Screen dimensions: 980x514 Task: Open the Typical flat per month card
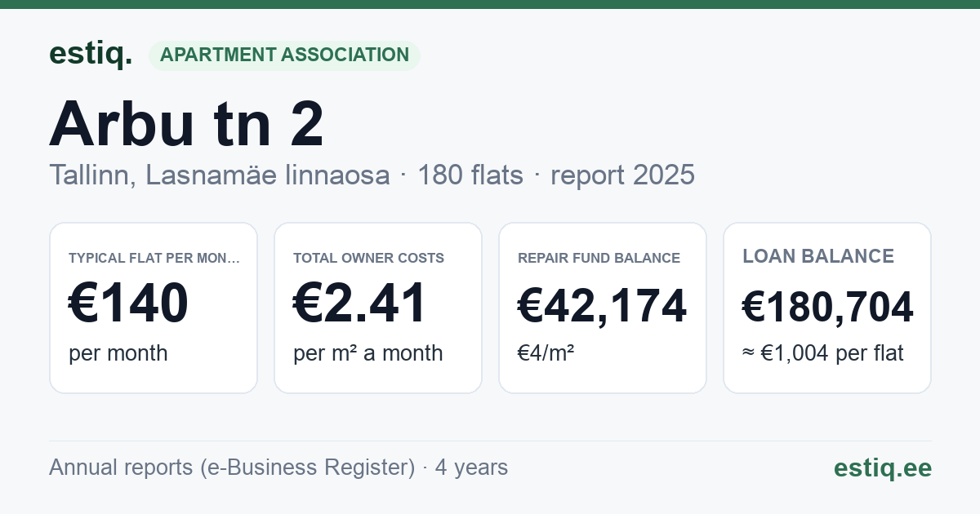point(154,308)
